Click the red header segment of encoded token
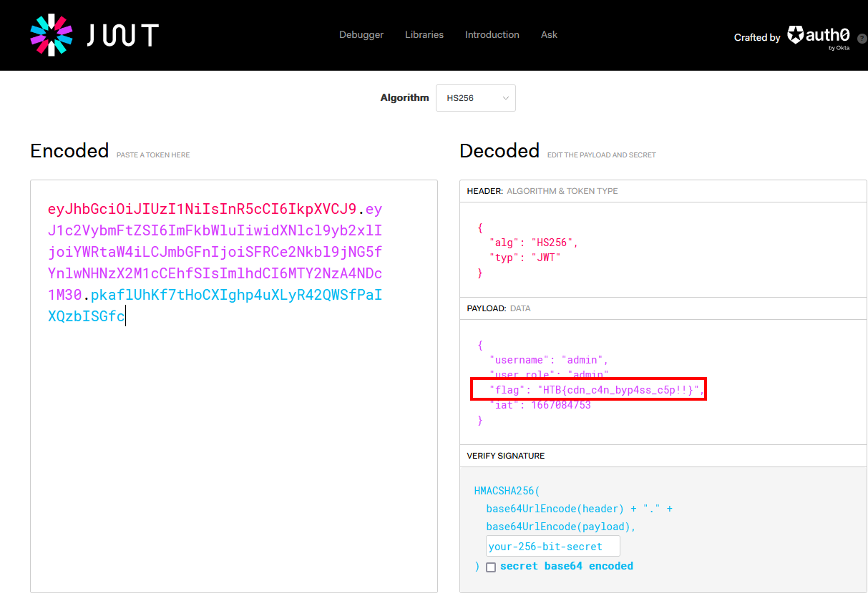 [202, 210]
